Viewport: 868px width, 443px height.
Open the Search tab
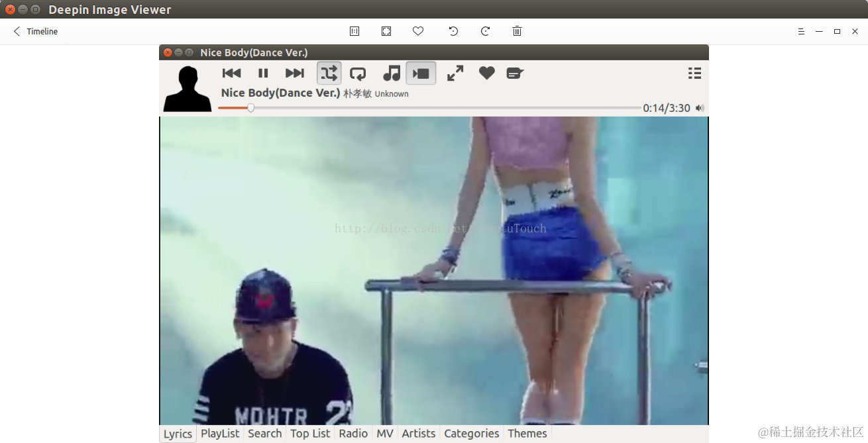265,434
